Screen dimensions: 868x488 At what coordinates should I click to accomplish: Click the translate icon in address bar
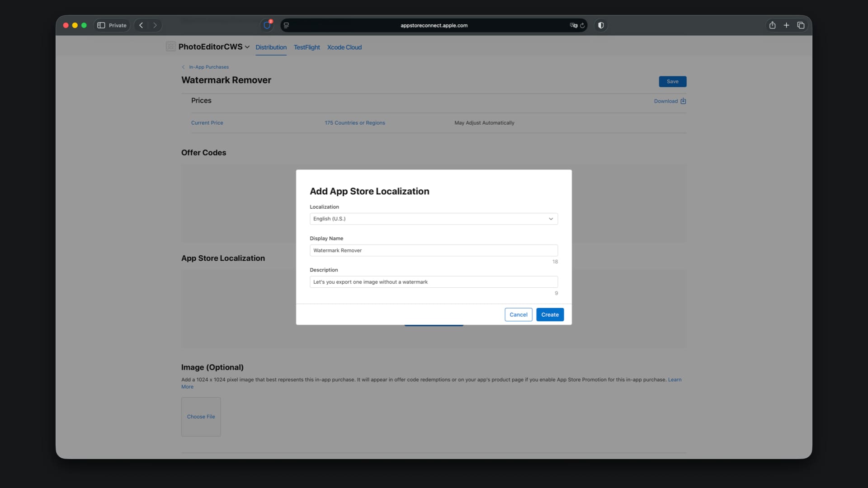[573, 25]
